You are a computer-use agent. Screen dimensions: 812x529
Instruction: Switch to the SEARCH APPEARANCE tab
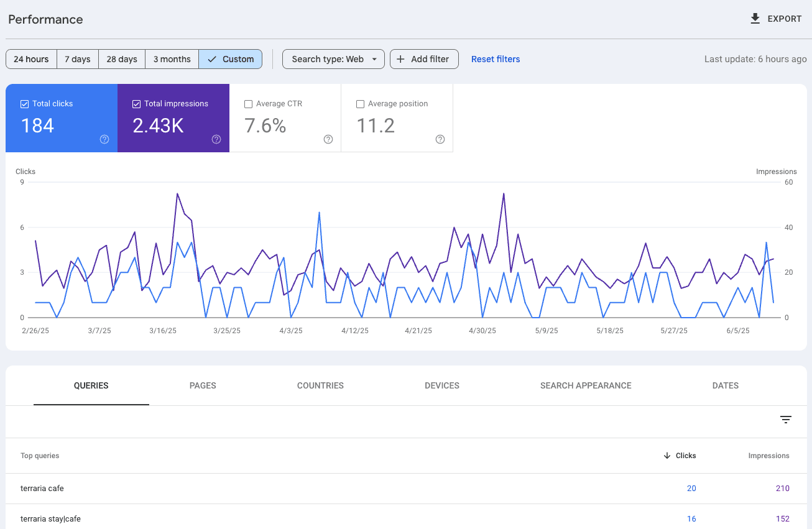586,385
